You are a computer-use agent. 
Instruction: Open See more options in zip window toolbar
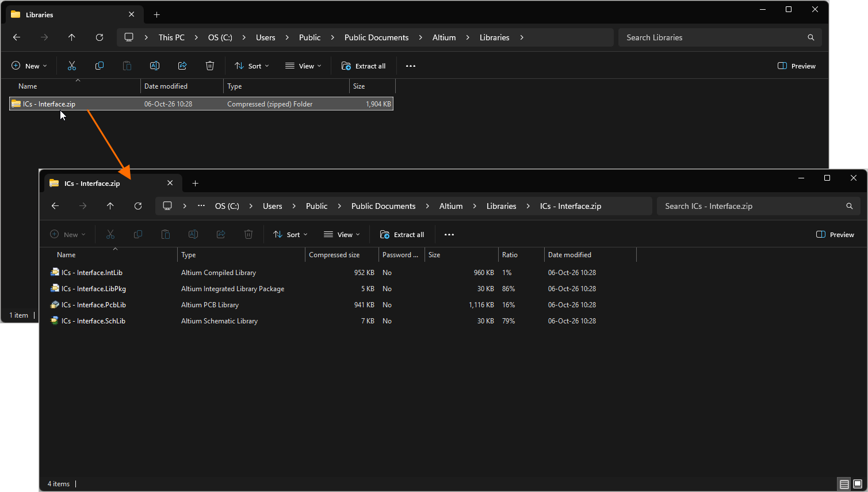pyautogui.click(x=449, y=235)
